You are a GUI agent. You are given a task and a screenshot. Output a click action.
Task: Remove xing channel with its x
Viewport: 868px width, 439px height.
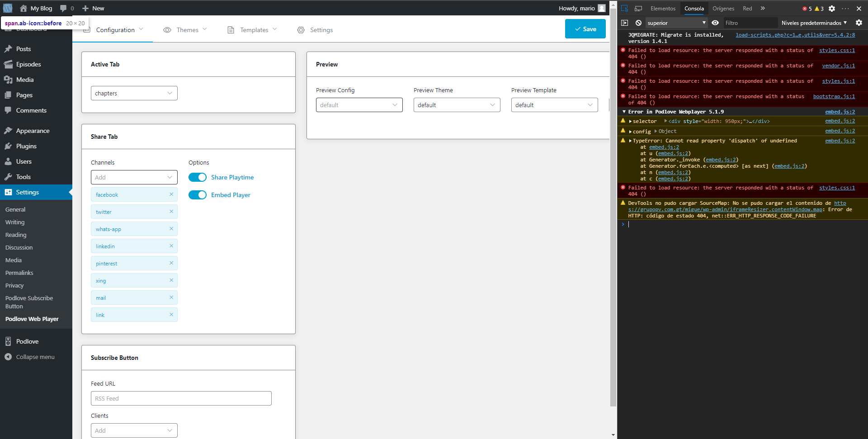click(171, 280)
